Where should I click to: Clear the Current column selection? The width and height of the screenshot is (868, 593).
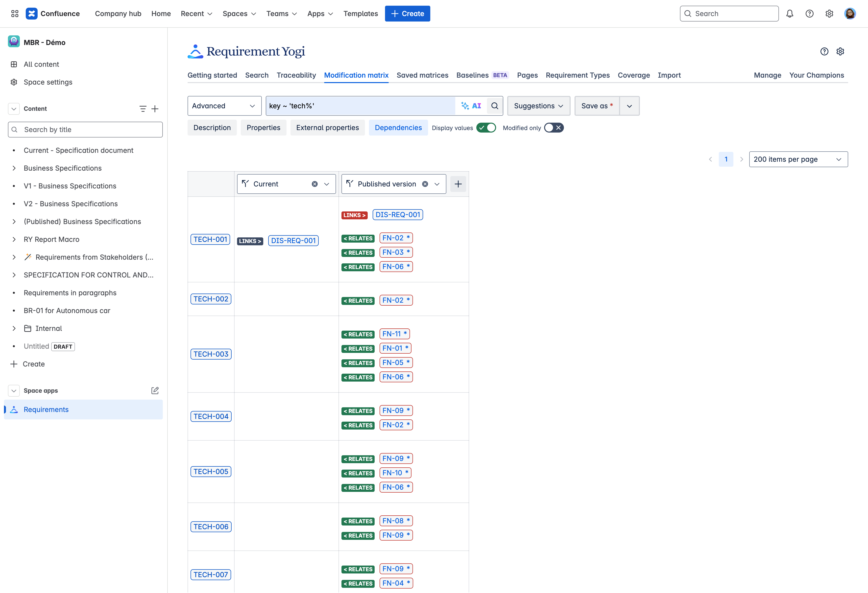pyautogui.click(x=314, y=184)
